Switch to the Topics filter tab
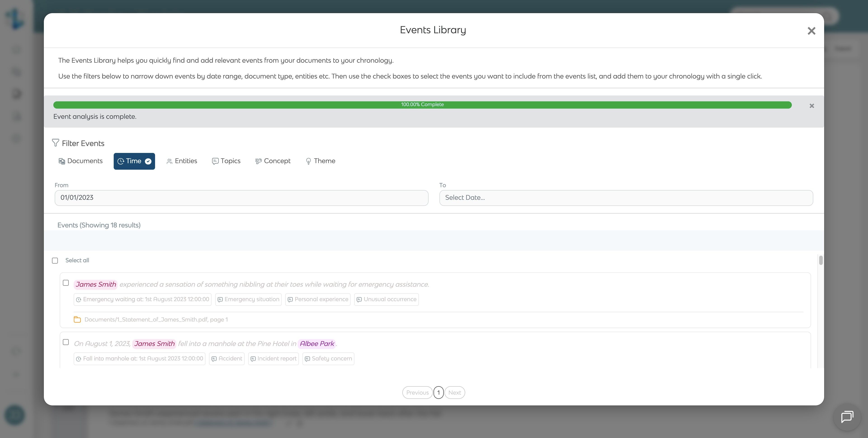Viewport: 868px width, 438px height. point(226,161)
